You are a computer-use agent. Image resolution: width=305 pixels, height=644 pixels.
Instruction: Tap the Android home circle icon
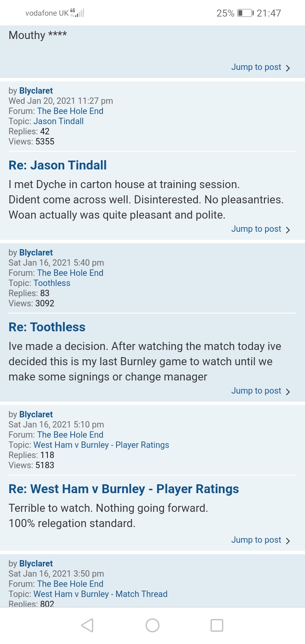[152, 625]
